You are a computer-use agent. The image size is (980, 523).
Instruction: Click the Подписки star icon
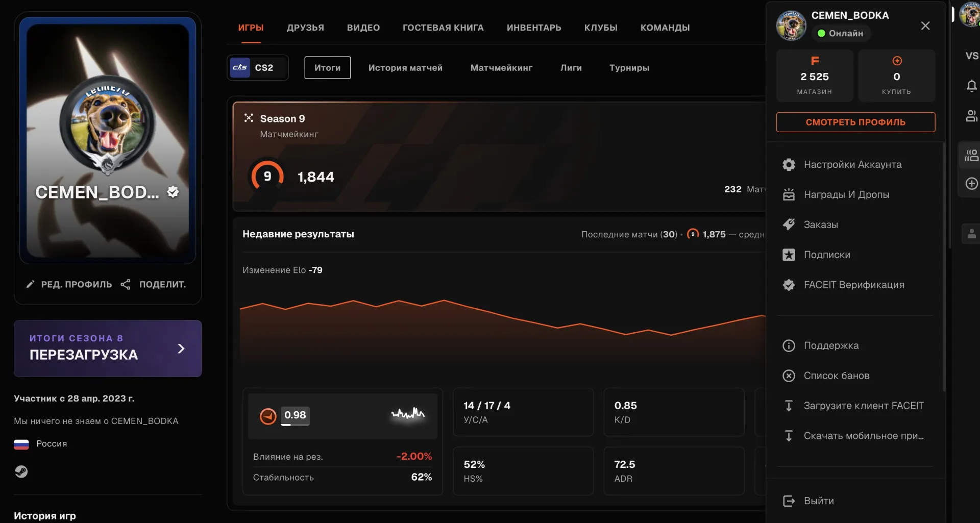coord(789,255)
